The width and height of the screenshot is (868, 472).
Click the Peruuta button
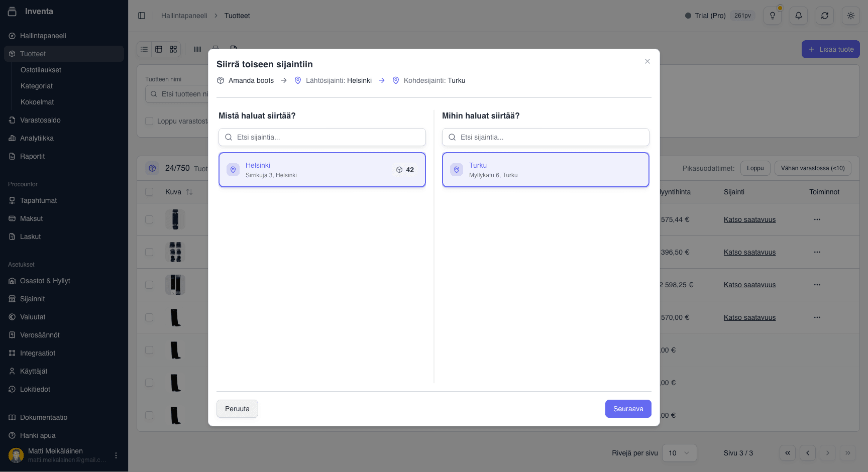237,409
